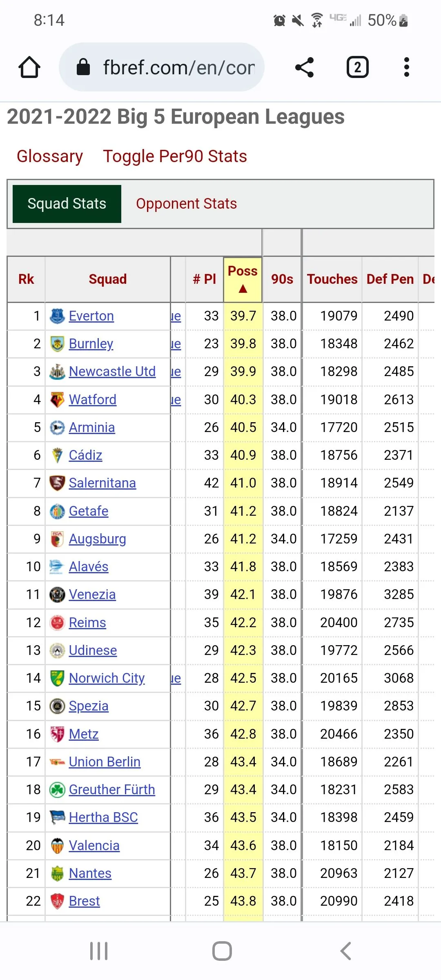This screenshot has width=441, height=980.
Task: Select the Squad Stats tab
Action: [67, 204]
